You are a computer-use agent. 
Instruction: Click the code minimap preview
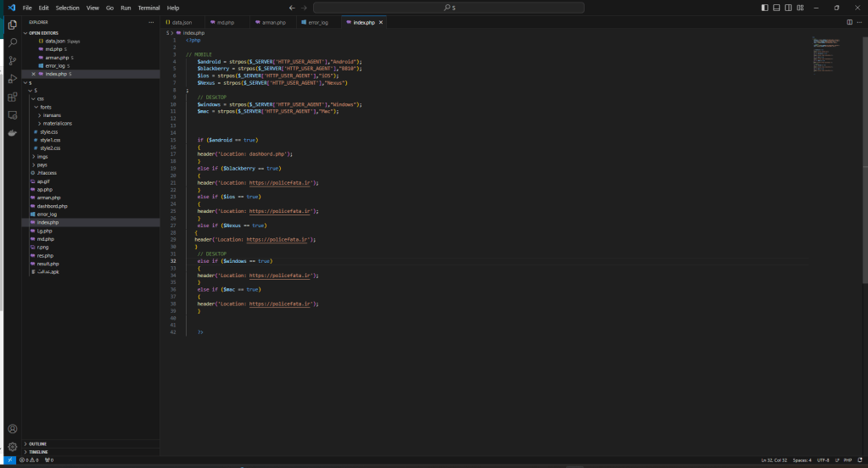[825, 53]
